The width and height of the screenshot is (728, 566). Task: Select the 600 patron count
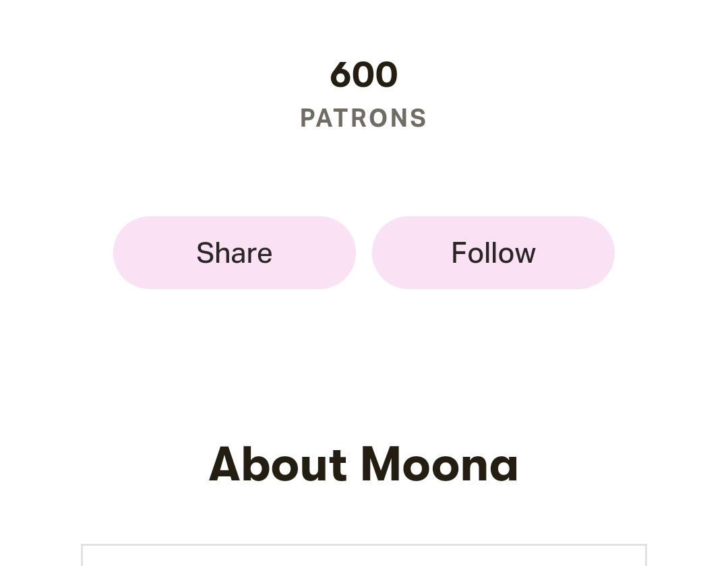363,74
